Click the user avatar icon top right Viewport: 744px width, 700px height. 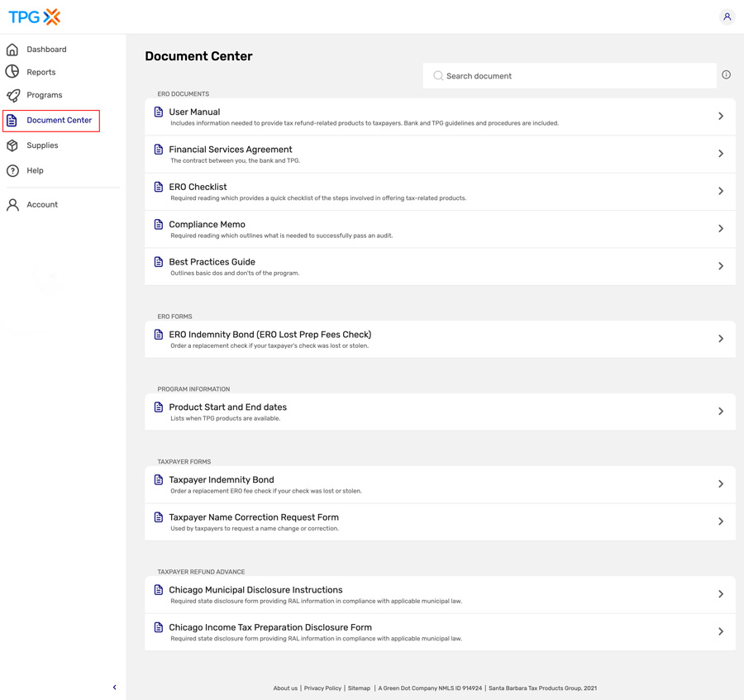click(x=727, y=17)
